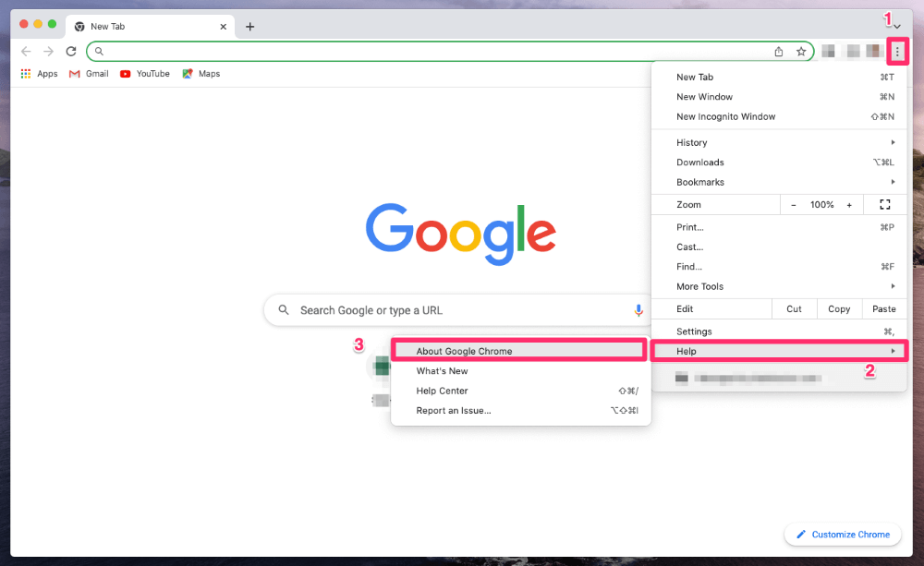The height and width of the screenshot is (566, 924).
Task: Open the Chrome three-dot menu
Action: (x=897, y=52)
